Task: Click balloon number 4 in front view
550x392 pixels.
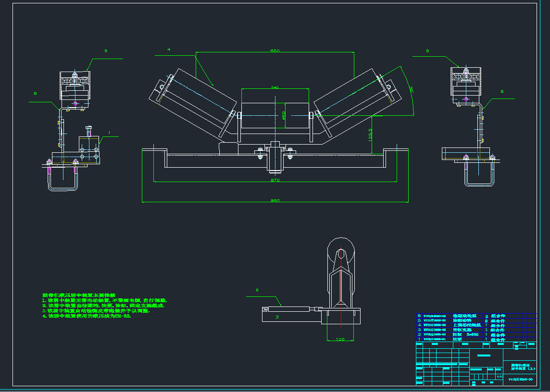Action: [169, 49]
